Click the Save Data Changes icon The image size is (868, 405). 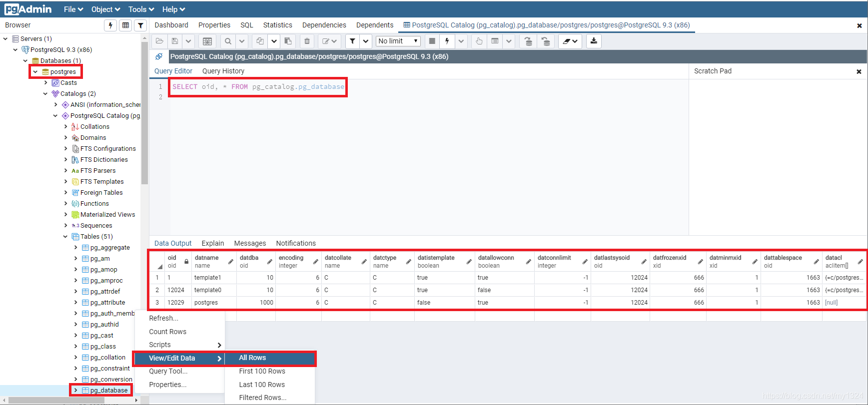207,41
